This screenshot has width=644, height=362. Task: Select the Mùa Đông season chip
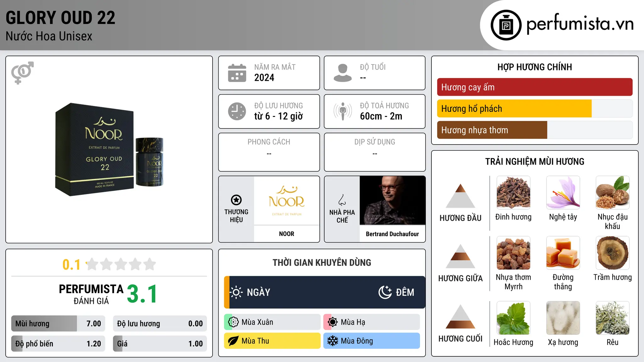pyautogui.click(x=372, y=341)
